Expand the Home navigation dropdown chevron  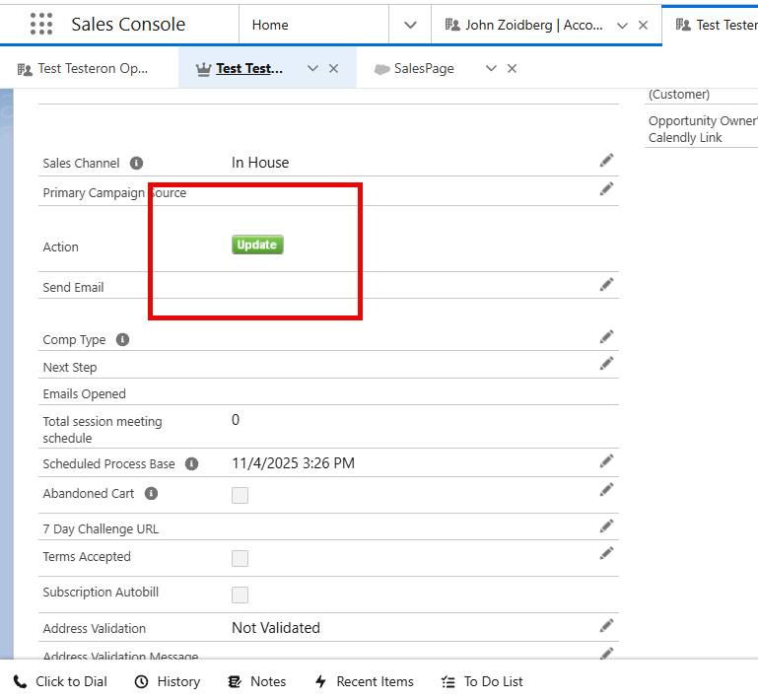[x=410, y=25]
